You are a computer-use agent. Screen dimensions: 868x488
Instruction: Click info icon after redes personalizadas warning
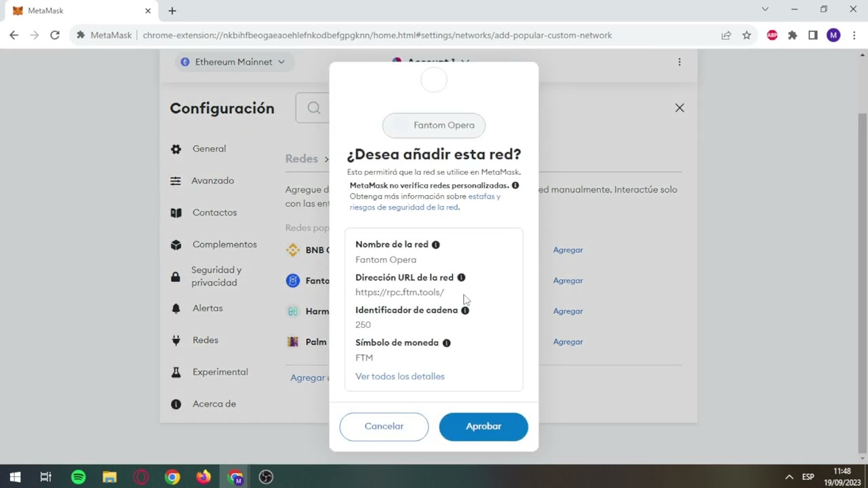pos(515,185)
